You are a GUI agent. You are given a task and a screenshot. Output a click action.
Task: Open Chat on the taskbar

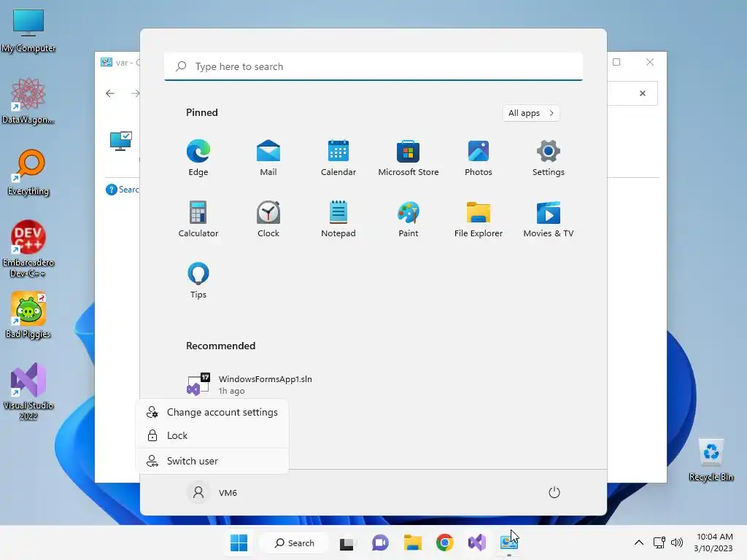click(x=380, y=542)
